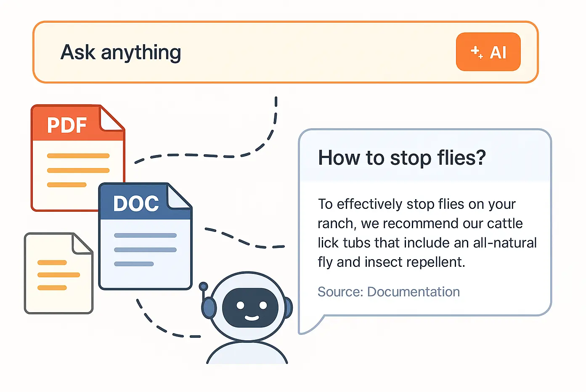Click the white "DOC" label text
The height and width of the screenshot is (392, 586).
[x=136, y=204]
